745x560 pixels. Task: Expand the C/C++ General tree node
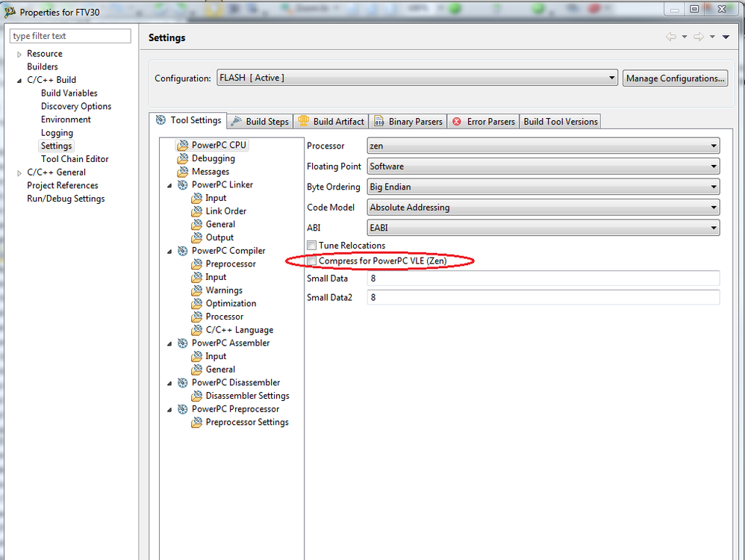coord(19,173)
